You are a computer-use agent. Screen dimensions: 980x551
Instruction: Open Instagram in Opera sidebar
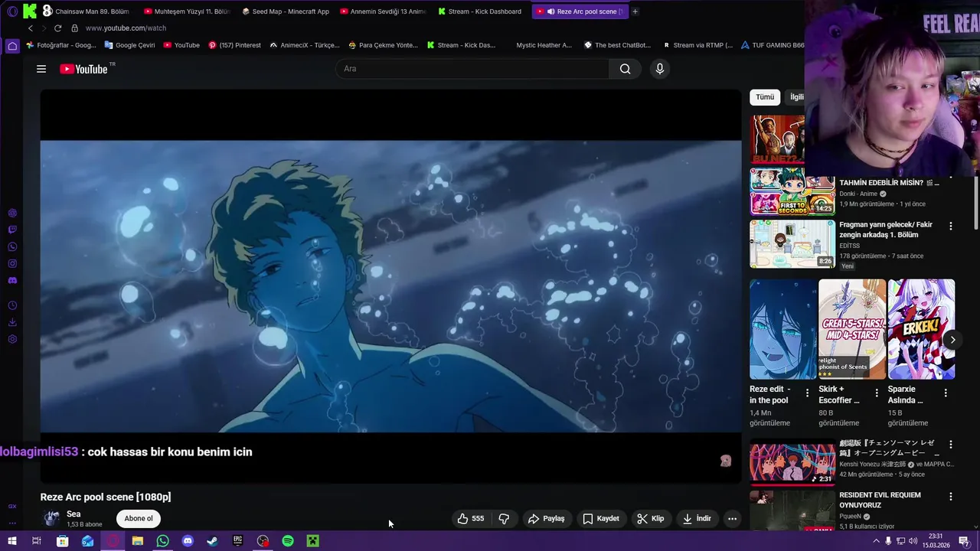(12, 263)
